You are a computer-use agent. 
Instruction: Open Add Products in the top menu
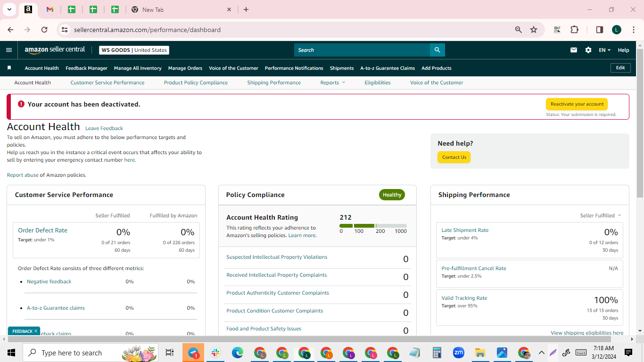(x=437, y=68)
